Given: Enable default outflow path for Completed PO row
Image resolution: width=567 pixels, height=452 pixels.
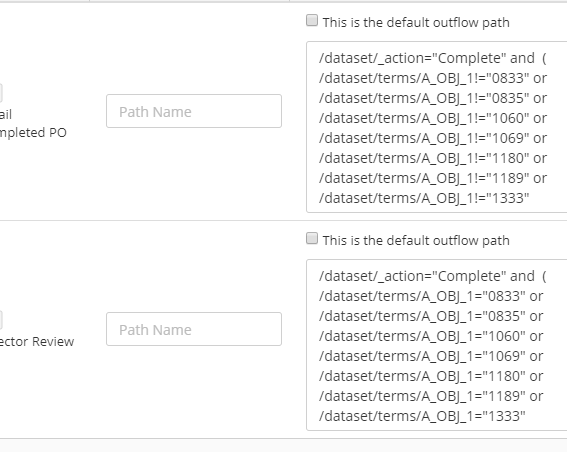Looking at the screenshot, I should click(x=312, y=21).
